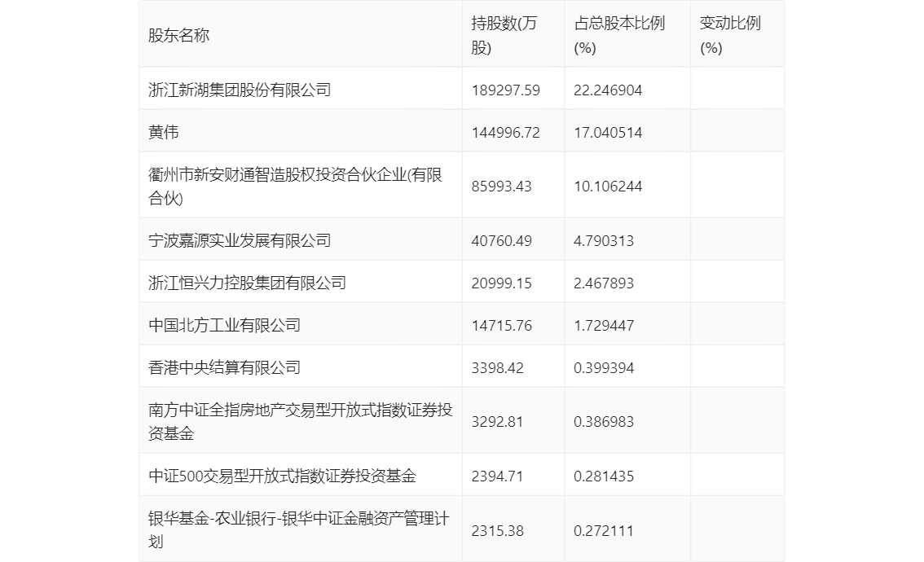Click the percentage 1.729447
The height and width of the screenshot is (562, 924).
point(604,326)
